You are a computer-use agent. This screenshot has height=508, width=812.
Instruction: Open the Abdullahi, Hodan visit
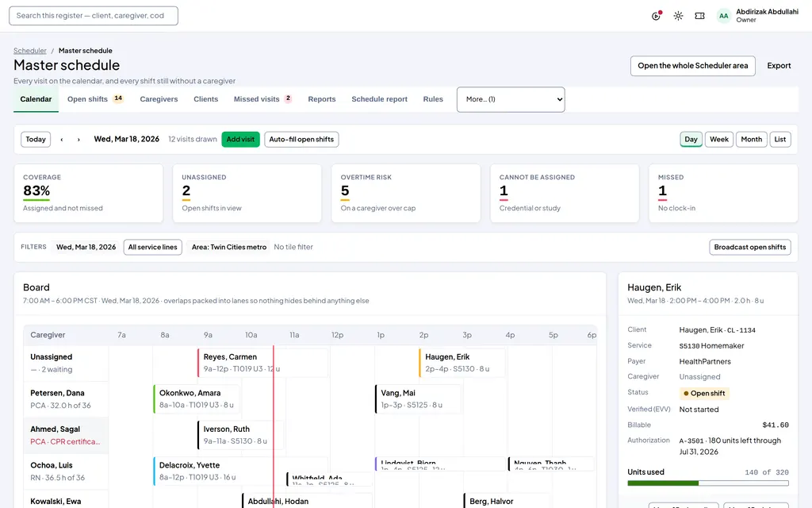click(x=307, y=501)
